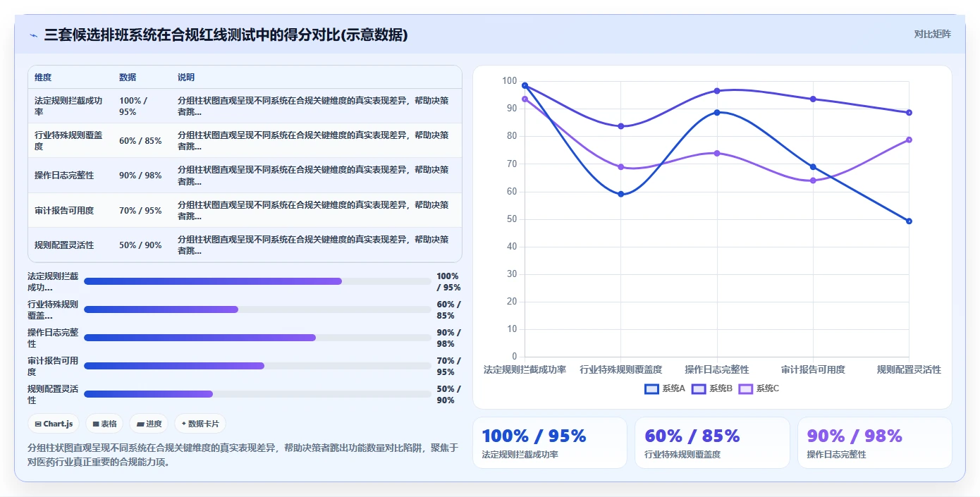Click 系统C data point at 规则配置灵活性
Screen dimensions: 980x497
tap(909, 140)
